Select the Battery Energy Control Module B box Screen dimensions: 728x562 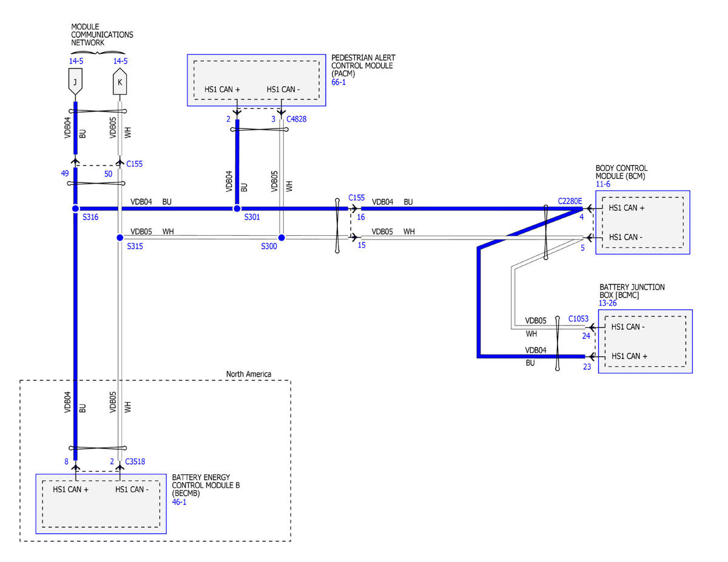click(x=101, y=504)
